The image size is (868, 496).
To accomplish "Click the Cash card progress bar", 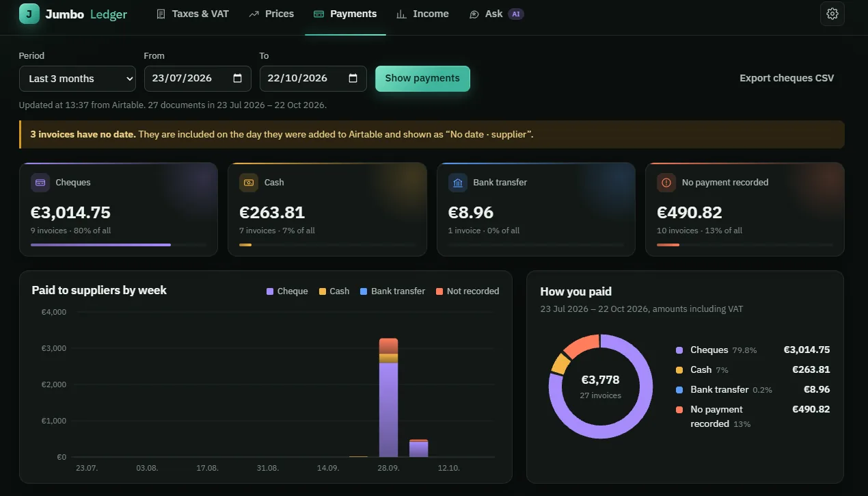I will (327, 244).
